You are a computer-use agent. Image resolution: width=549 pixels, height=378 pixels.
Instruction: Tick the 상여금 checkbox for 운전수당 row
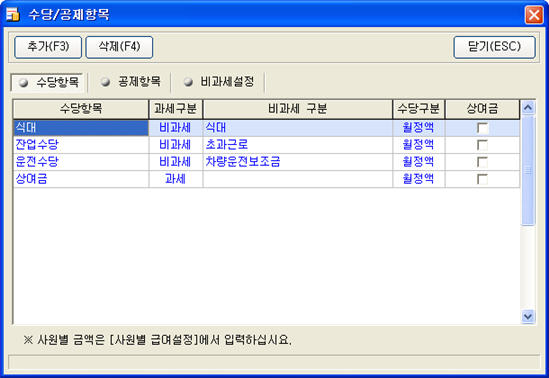(x=482, y=162)
